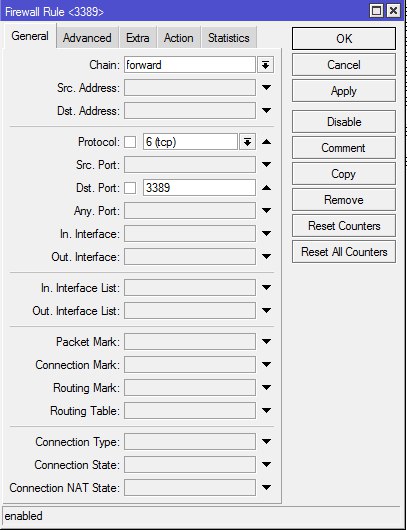Disable this firewall rule
This screenshot has width=407, height=530.
344,121
